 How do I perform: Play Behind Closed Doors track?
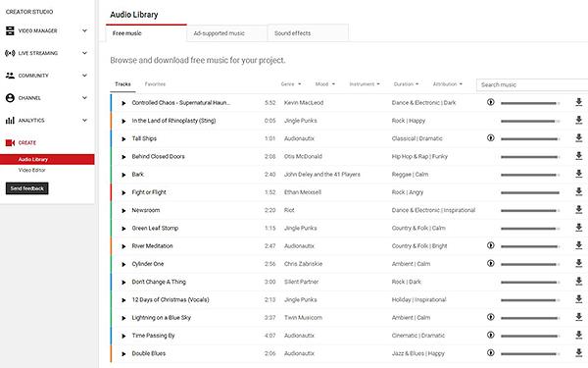click(x=123, y=157)
